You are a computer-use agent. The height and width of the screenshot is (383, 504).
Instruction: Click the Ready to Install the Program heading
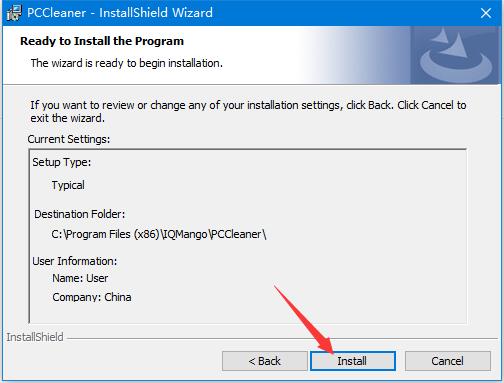click(x=102, y=41)
